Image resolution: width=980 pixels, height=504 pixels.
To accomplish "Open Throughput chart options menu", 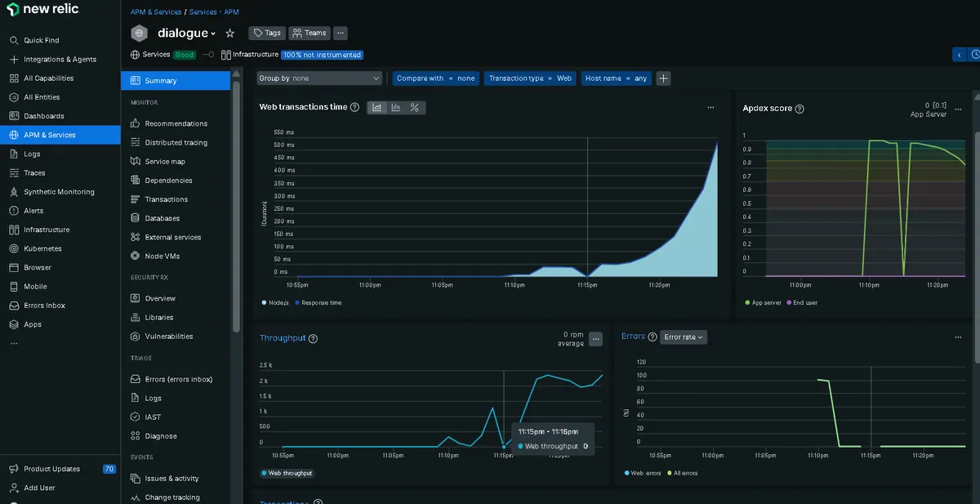I will tap(595, 337).
